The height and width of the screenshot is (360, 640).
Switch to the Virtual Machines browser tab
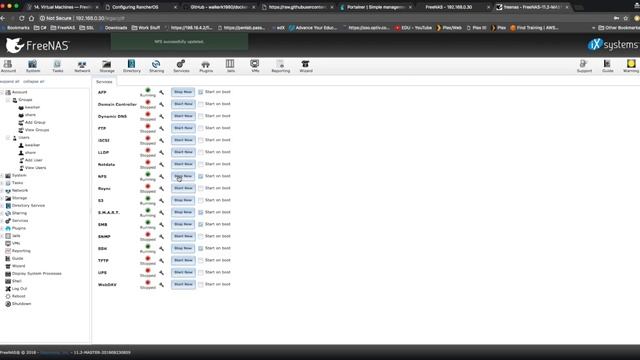click(x=61, y=7)
